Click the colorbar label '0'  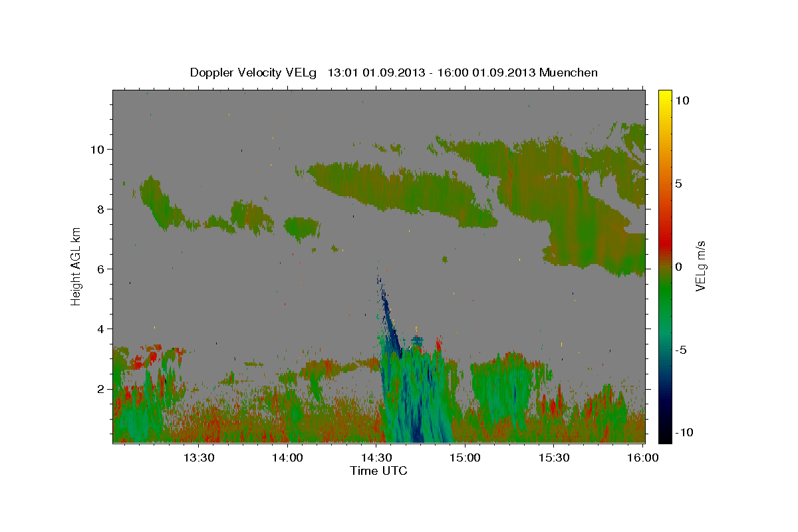(679, 267)
